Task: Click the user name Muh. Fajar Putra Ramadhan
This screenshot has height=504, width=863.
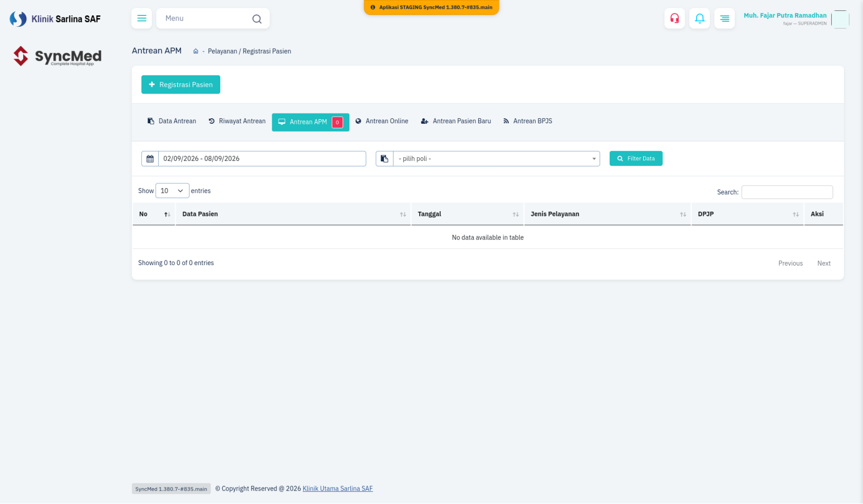Action: 785,15
